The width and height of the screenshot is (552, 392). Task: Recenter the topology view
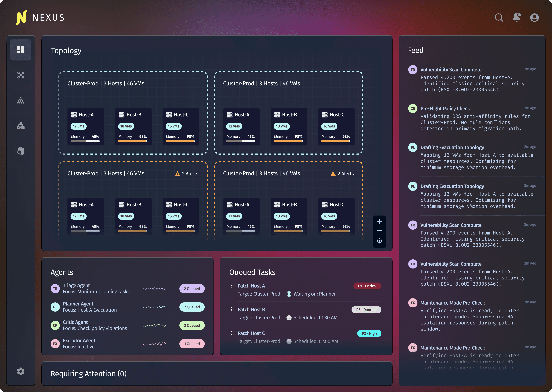click(x=379, y=241)
